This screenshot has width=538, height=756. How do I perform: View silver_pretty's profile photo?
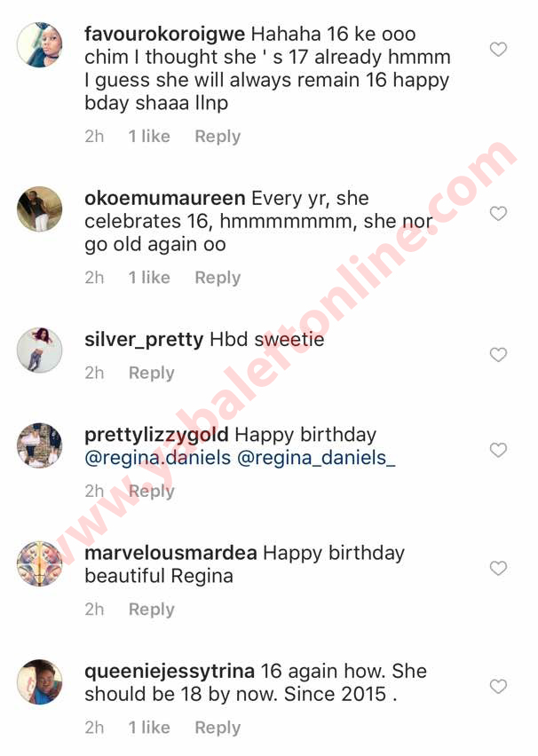[x=40, y=350]
